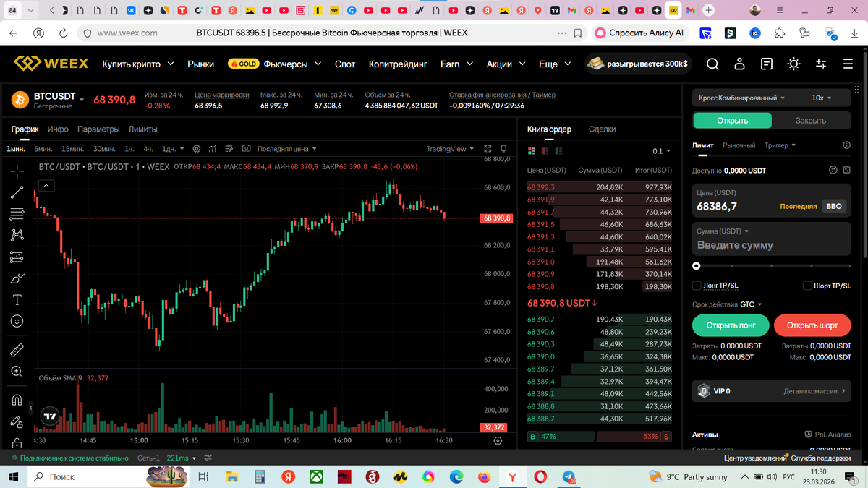Screen dimensions: 868x488
Task: Open the Последняя цена price type dropdown
Action: click(x=287, y=149)
